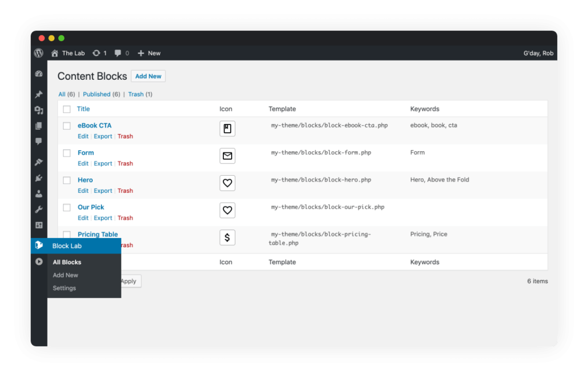Tick the eBook CTA row checkbox
Viewport: 588px width, 377px height.
tap(67, 126)
